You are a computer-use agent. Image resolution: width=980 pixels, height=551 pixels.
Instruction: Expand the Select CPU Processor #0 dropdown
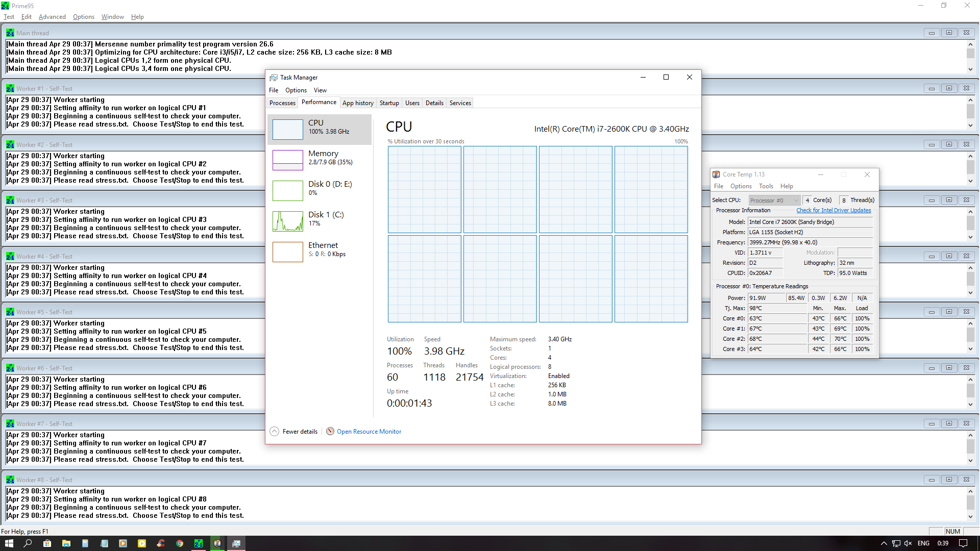(774, 201)
